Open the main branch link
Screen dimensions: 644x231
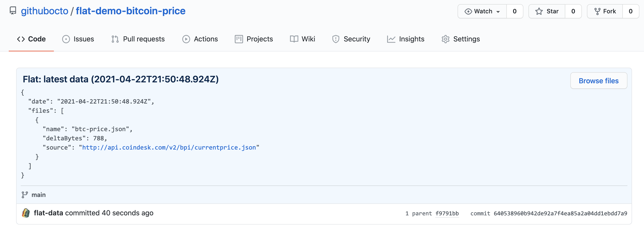(x=38, y=195)
